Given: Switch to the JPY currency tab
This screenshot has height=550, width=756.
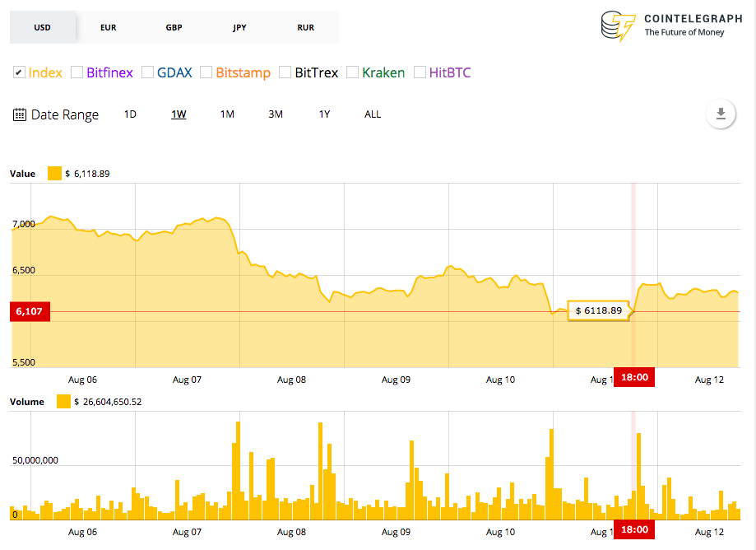Looking at the screenshot, I should pyautogui.click(x=239, y=27).
